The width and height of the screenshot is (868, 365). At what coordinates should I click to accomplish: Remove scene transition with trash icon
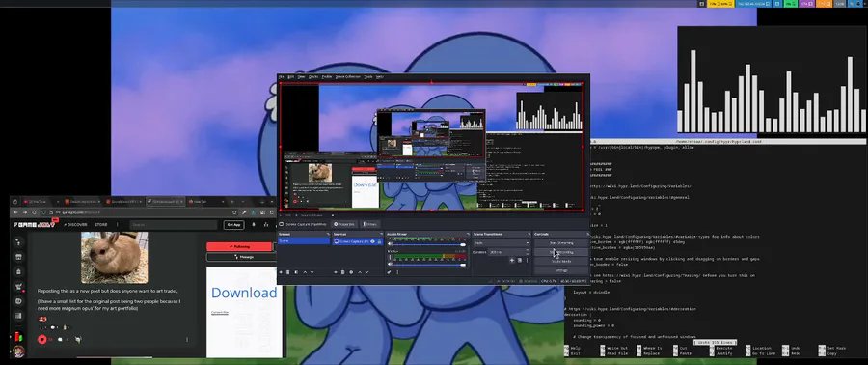click(520, 260)
